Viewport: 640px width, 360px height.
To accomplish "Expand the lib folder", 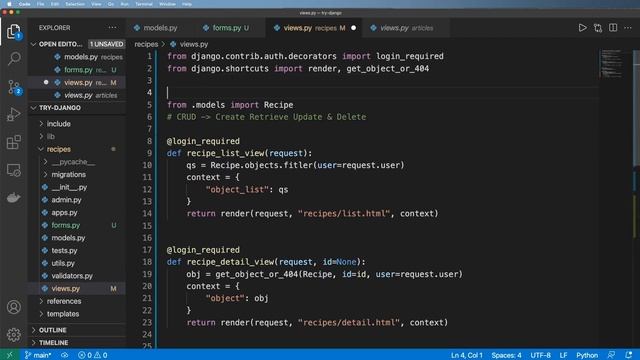I will [51, 136].
